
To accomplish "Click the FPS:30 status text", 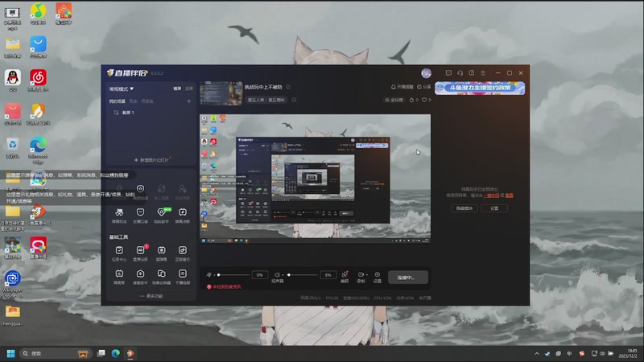I will coord(332,298).
